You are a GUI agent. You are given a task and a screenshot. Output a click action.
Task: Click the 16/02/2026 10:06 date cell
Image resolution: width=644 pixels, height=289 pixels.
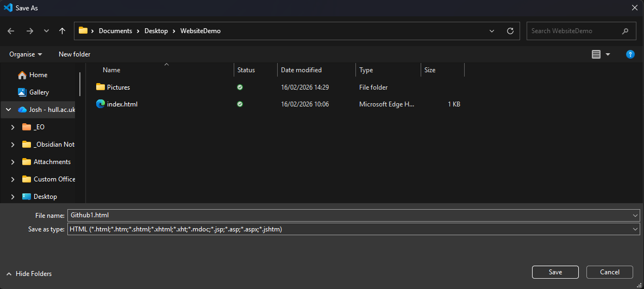point(305,104)
